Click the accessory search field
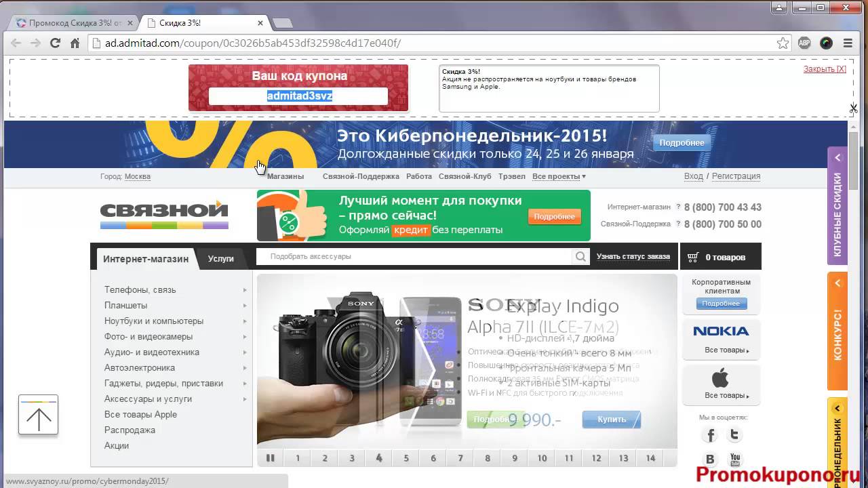Screen dimensions: 868x488 415,257
